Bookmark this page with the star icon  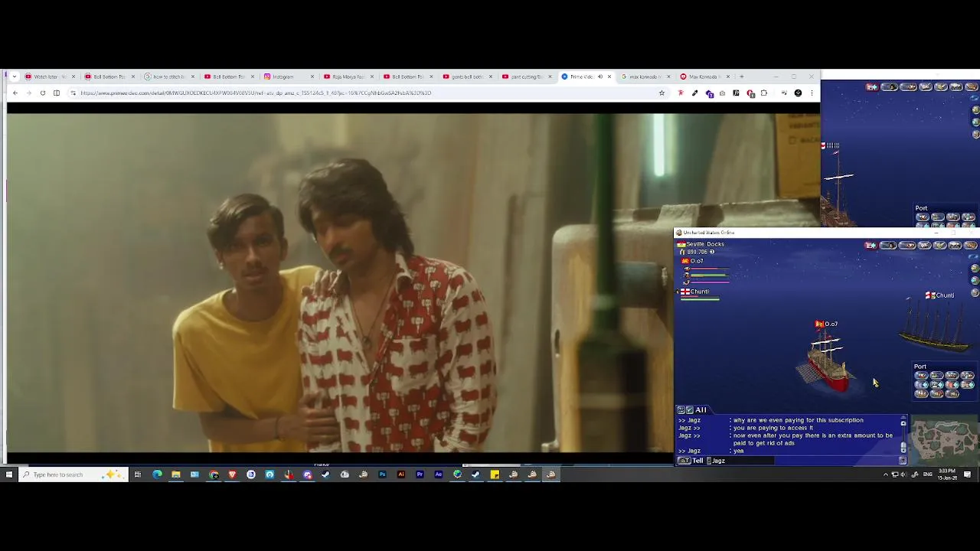[x=661, y=93]
